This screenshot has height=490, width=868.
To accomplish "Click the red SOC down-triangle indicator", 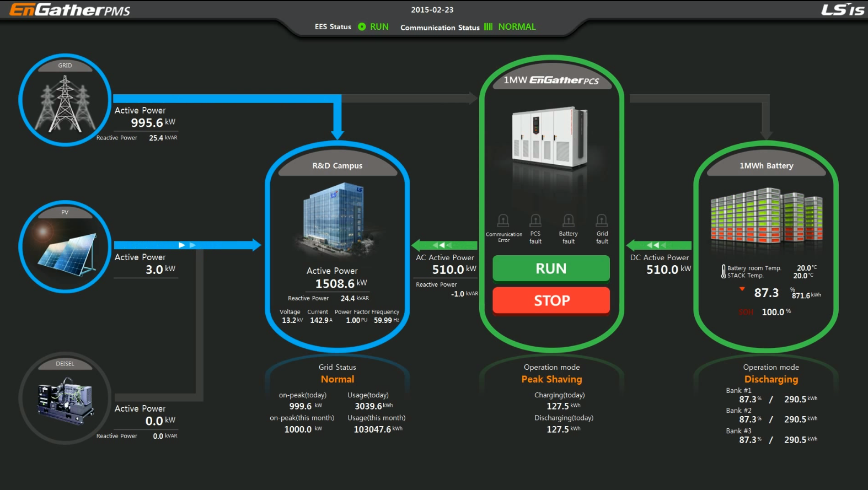I will point(742,289).
